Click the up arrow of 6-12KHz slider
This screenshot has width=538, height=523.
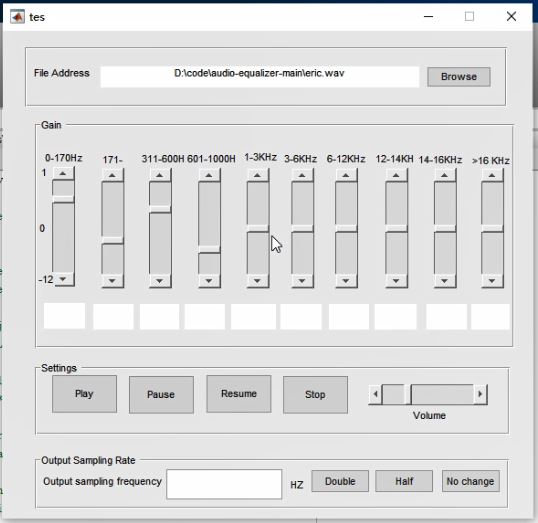pos(346,175)
